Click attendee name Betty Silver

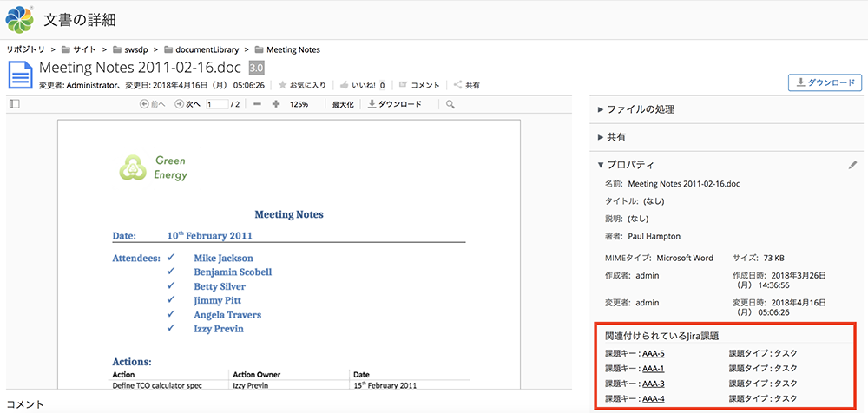(220, 287)
